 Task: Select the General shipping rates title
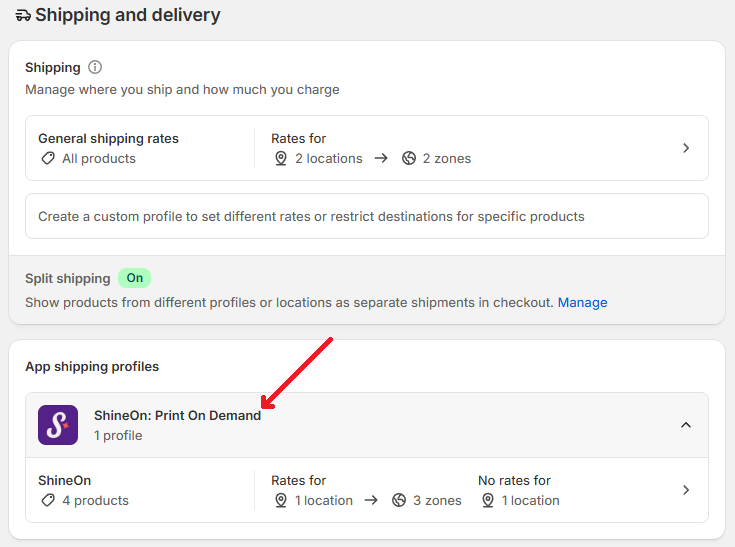point(108,139)
